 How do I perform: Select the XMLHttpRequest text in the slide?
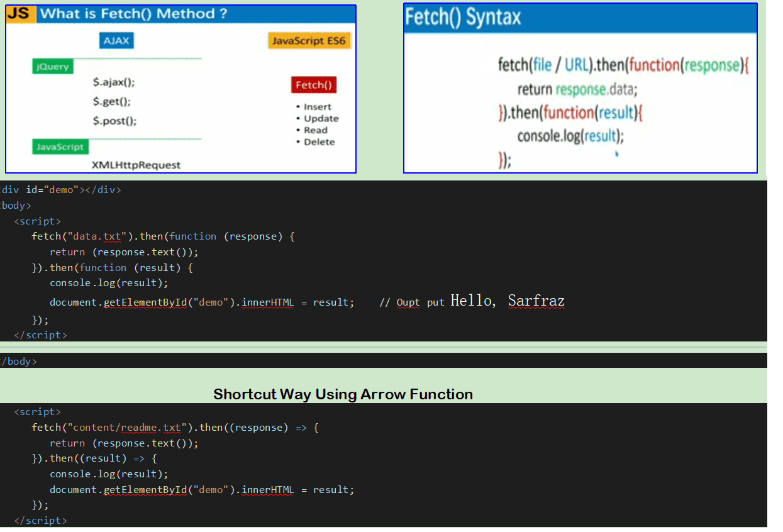click(136, 165)
